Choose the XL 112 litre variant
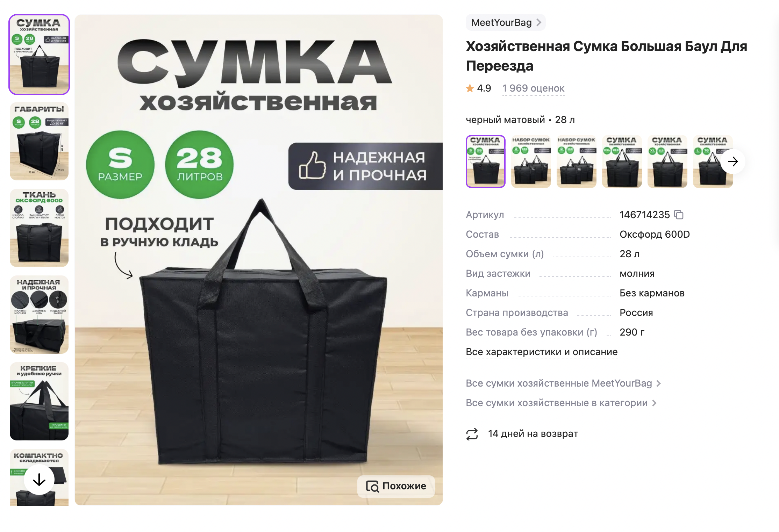Image resolution: width=779 pixels, height=532 pixels. 667,161
